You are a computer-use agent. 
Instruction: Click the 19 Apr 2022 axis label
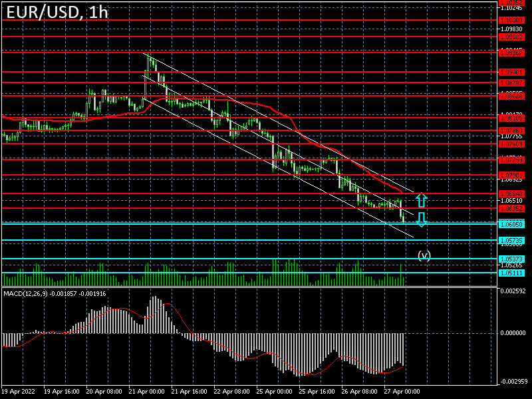coord(20,392)
